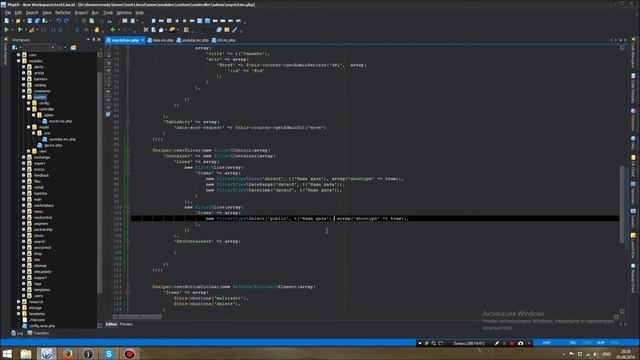This screenshot has width=640, height=360.
Task: Open the Log bottom tab
Action: point(17,333)
